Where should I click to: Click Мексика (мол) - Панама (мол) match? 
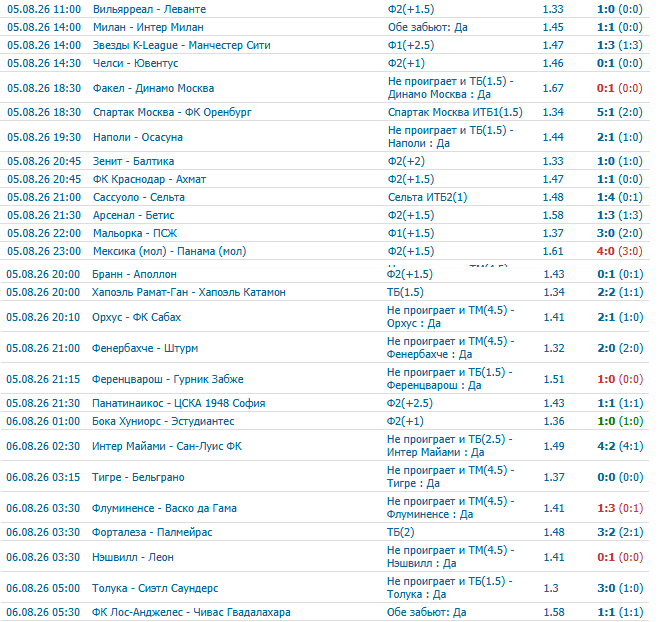click(169, 252)
